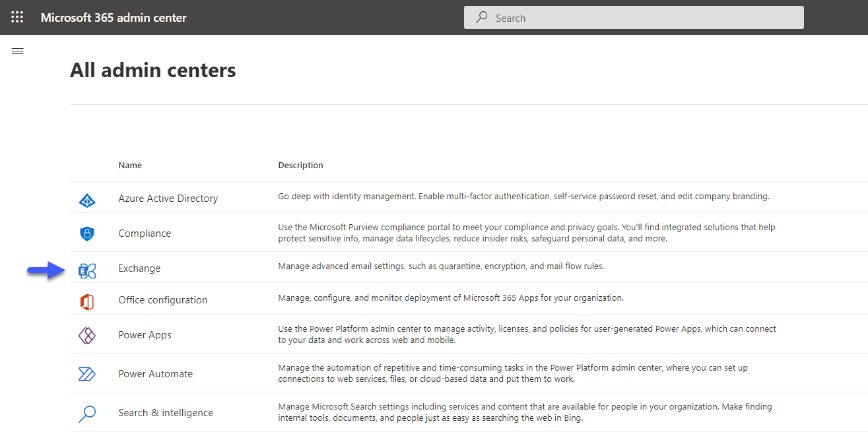This screenshot has height=432, width=868.
Task: Open the Office configuration link
Action: click(163, 300)
